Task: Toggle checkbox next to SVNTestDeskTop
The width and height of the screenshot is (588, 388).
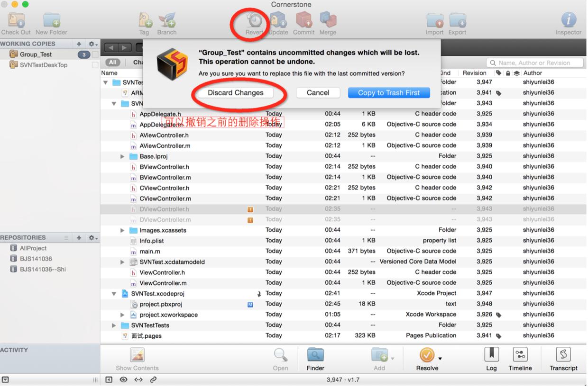Action: 95,65
